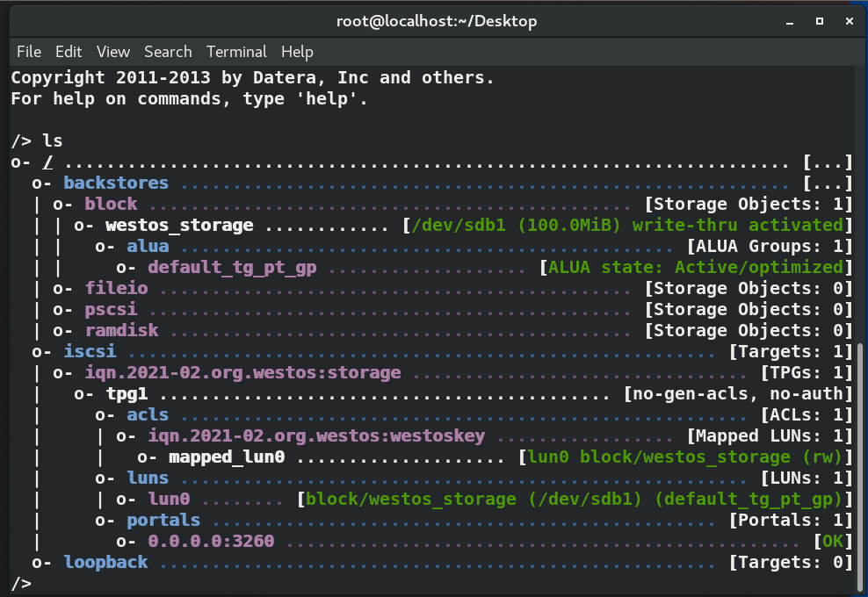868x597 pixels.
Task: Click the 'lun0' entry under luns
Action: [x=169, y=499]
